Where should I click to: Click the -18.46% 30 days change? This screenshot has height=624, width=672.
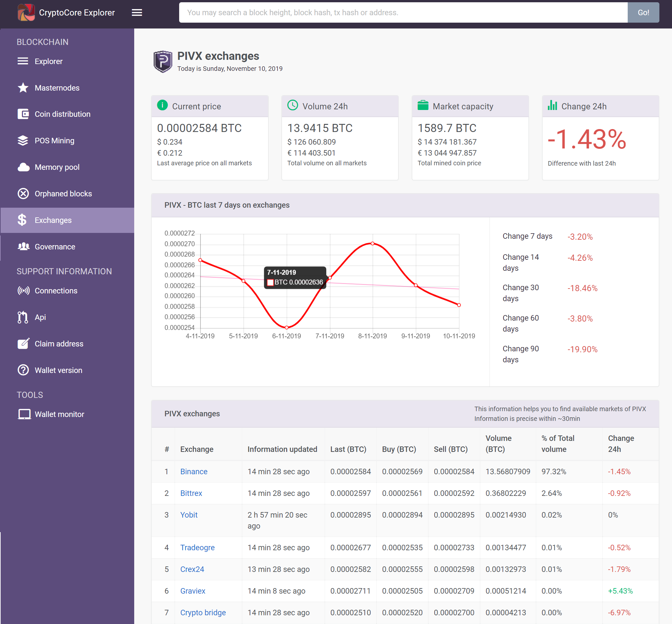(x=582, y=288)
